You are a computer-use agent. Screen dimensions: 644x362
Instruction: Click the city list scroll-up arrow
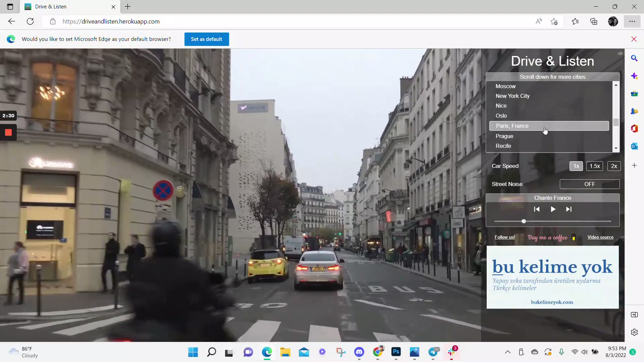click(x=616, y=85)
